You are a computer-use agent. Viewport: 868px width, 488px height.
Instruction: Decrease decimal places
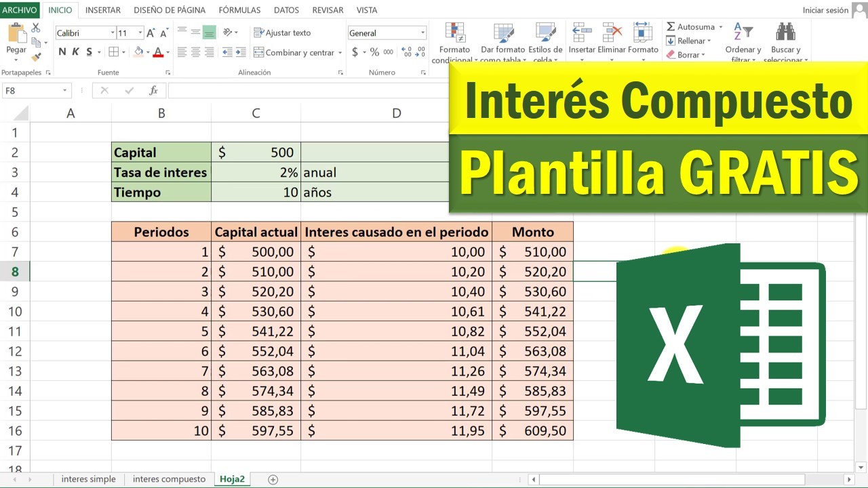coord(420,52)
